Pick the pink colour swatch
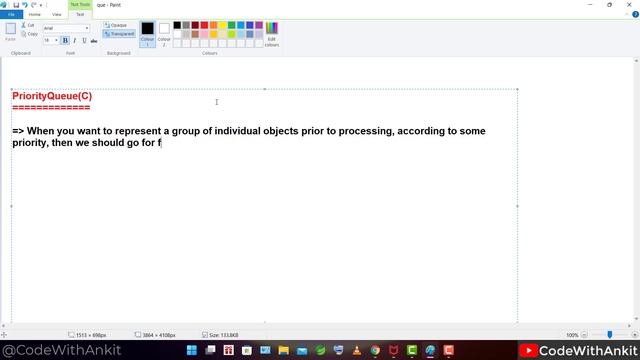The width and height of the screenshot is (640, 360). (x=204, y=34)
